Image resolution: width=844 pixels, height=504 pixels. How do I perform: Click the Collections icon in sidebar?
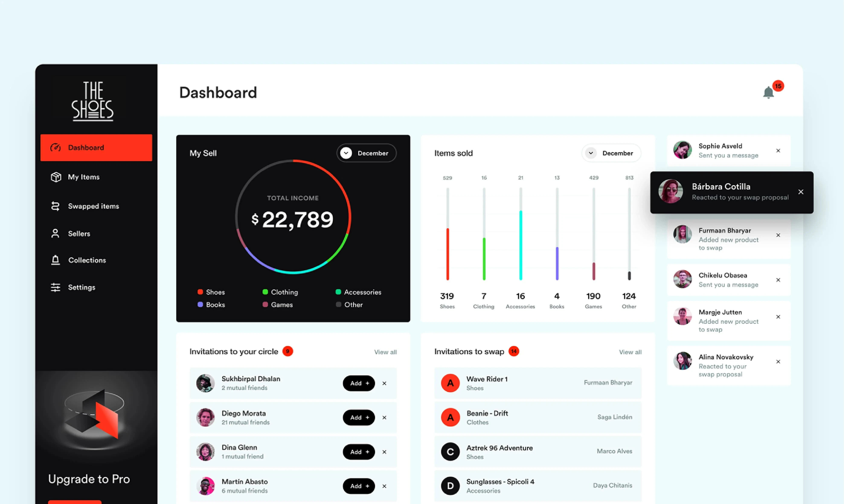[55, 260]
